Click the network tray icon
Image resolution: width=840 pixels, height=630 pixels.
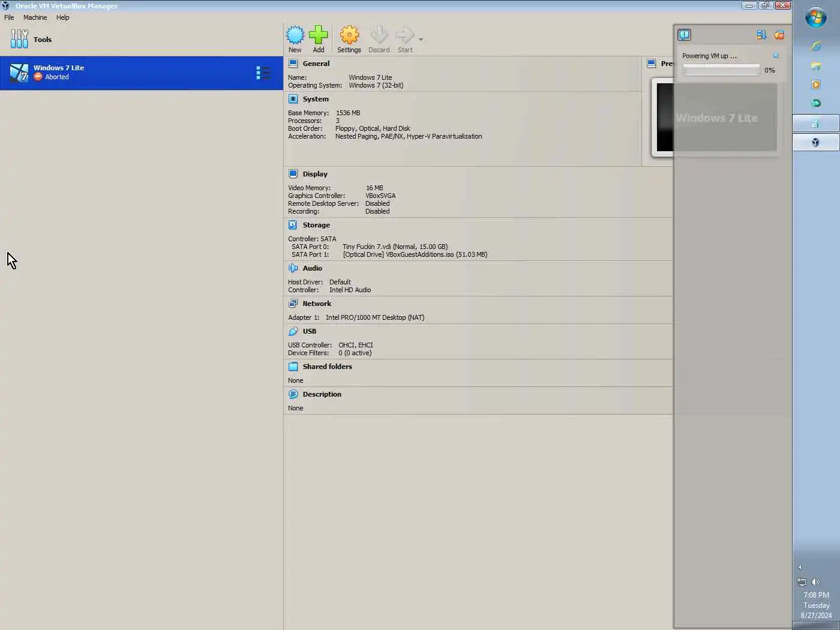[x=802, y=581]
